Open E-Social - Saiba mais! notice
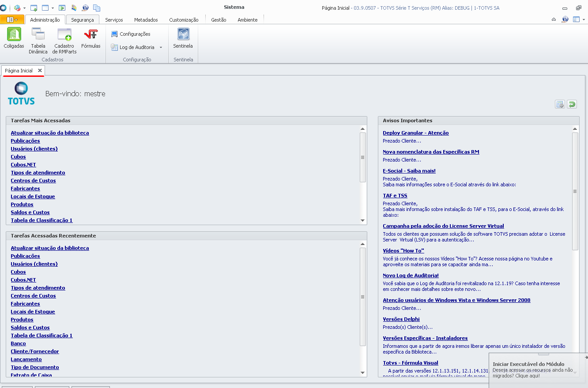Screen dimensions: 588x388 (x=409, y=171)
